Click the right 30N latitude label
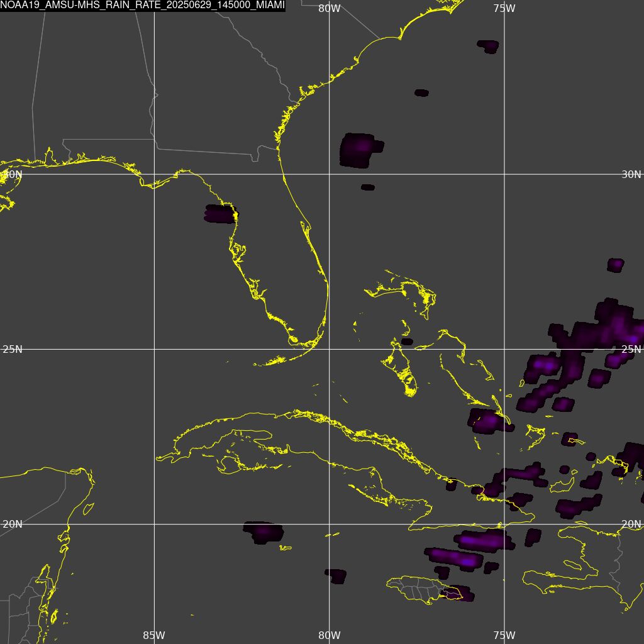 coord(631,174)
